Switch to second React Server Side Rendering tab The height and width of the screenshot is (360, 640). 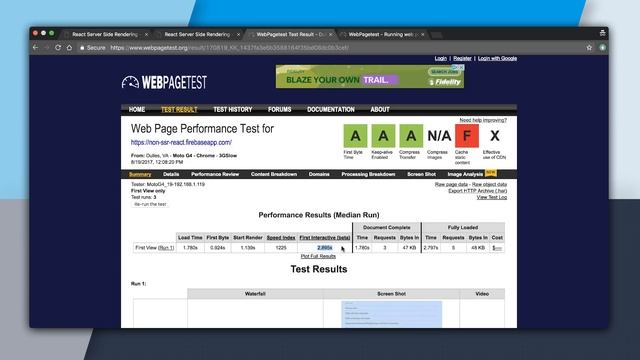tap(197, 35)
